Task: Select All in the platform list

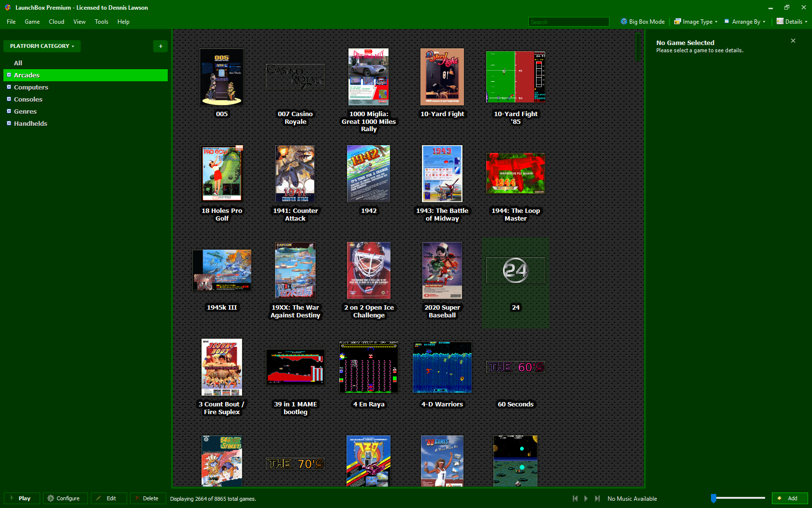Action: click(18, 63)
